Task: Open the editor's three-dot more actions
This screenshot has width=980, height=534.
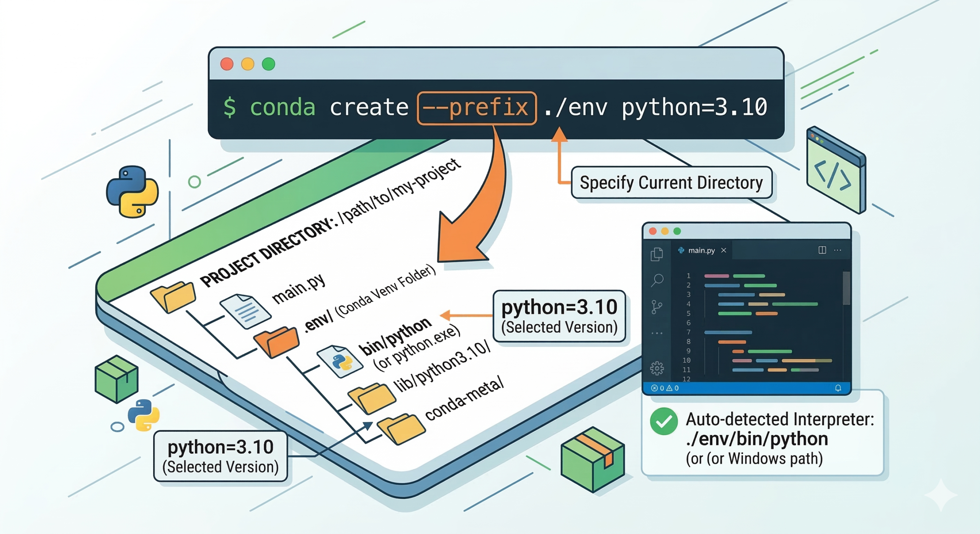Action: click(838, 250)
